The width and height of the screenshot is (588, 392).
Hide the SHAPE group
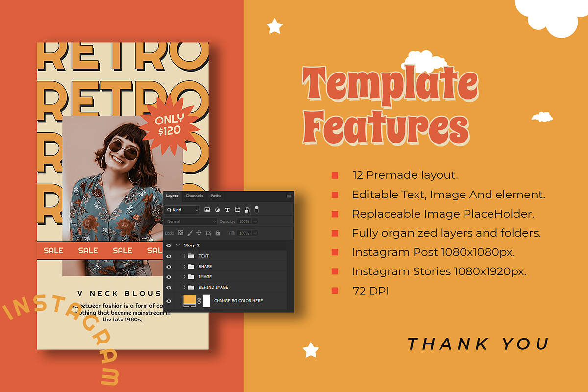pos(169,266)
